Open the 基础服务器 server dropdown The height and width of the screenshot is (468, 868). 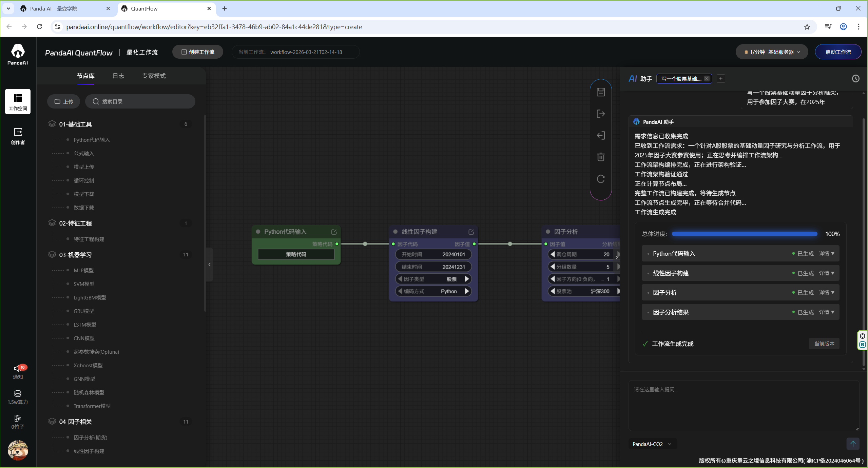(x=772, y=52)
